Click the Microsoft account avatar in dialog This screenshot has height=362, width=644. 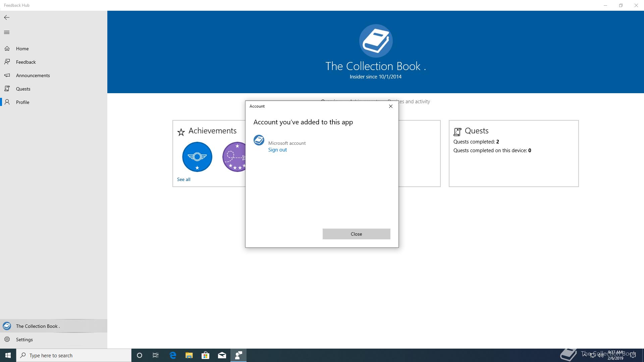click(259, 140)
